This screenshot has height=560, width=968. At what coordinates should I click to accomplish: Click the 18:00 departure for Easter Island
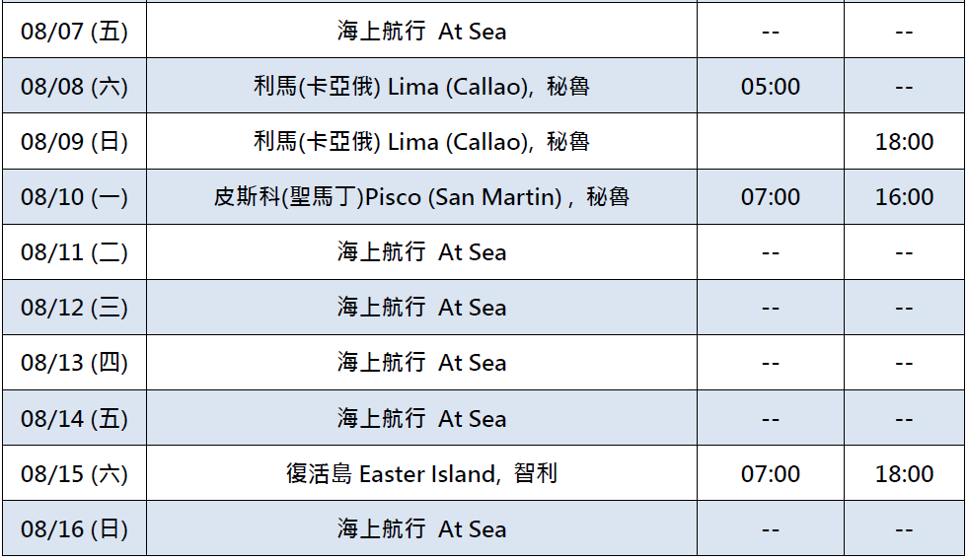[x=904, y=474]
